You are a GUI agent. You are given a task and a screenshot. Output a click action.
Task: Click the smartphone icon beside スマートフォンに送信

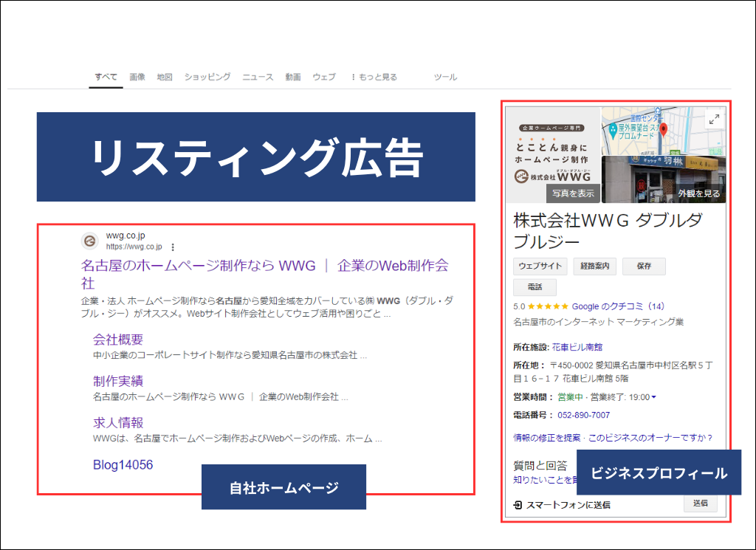click(518, 503)
